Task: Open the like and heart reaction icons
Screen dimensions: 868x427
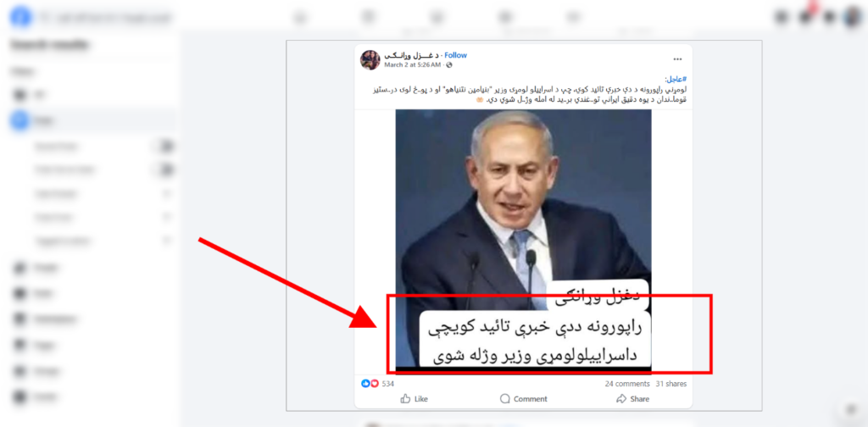Action: pyautogui.click(x=370, y=383)
